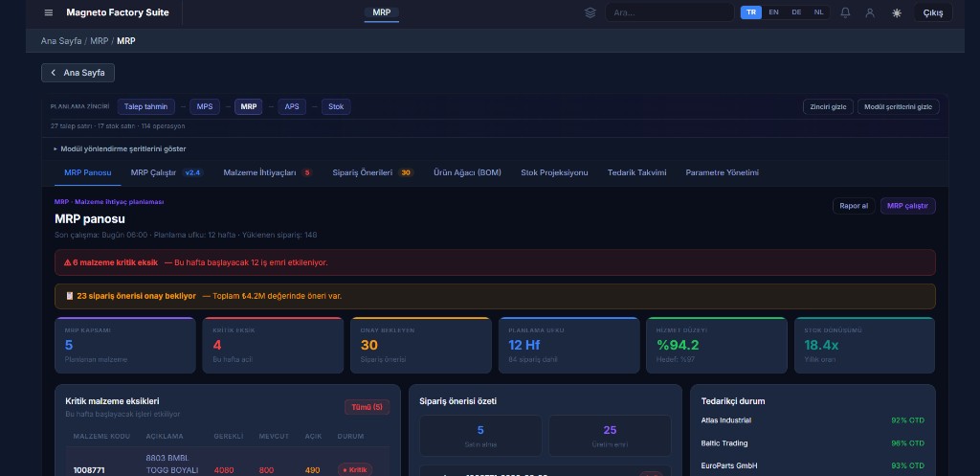Select the Talep tahmin chain step
Screen dimensions: 980x476
(146, 107)
